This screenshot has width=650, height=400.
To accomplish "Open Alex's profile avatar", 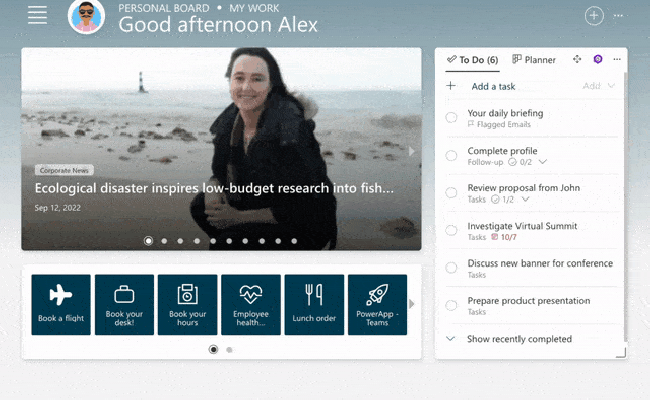I will tap(86, 16).
